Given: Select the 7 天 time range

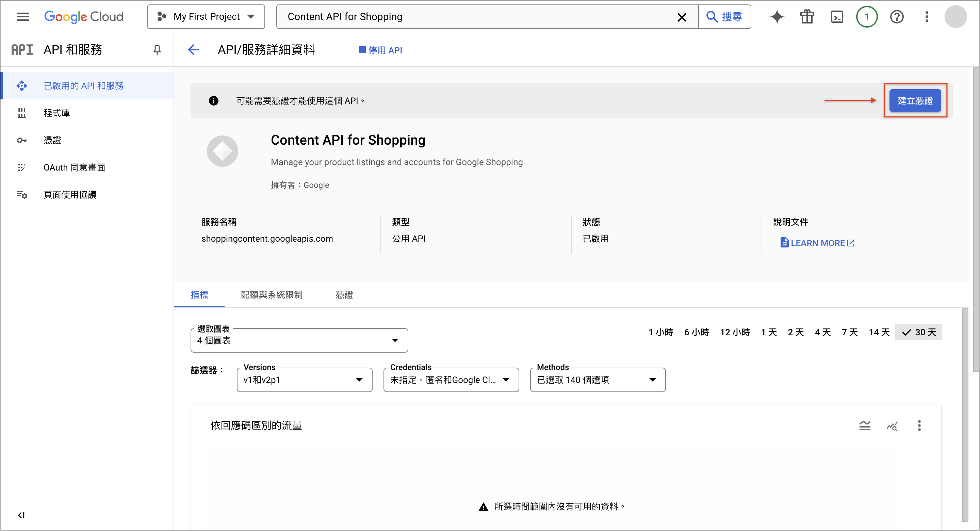Looking at the screenshot, I should (x=850, y=332).
